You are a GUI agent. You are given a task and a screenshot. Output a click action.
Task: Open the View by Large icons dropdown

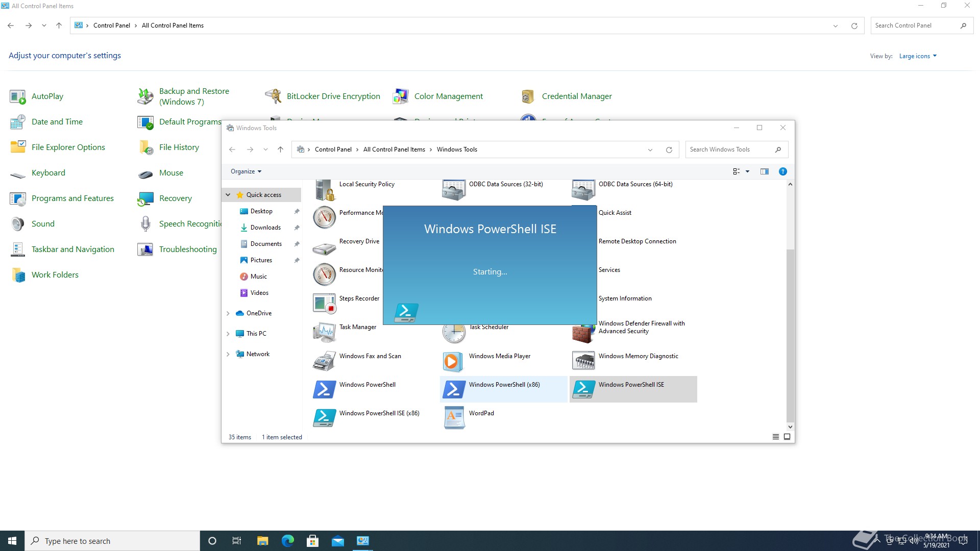pos(918,56)
